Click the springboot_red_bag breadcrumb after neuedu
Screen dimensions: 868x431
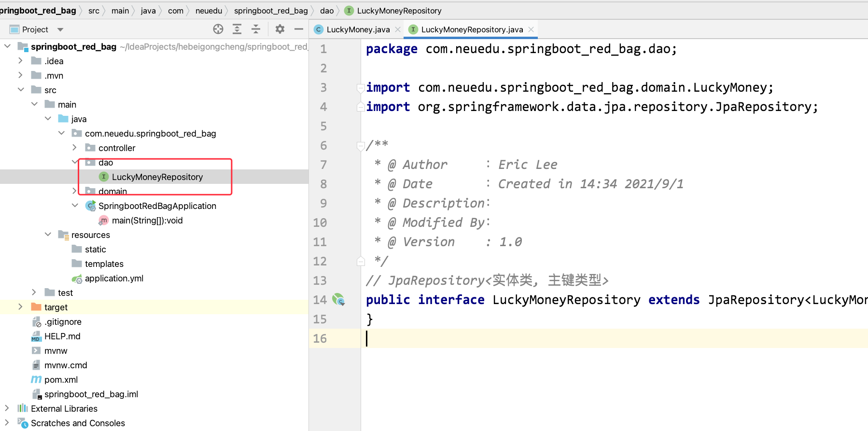click(x=271, y=11)
